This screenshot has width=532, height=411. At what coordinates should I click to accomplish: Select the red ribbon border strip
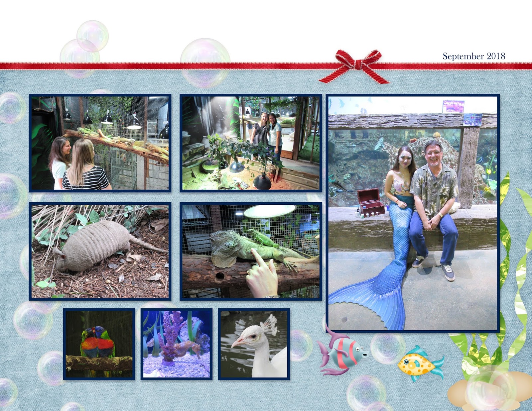point(166,65)
